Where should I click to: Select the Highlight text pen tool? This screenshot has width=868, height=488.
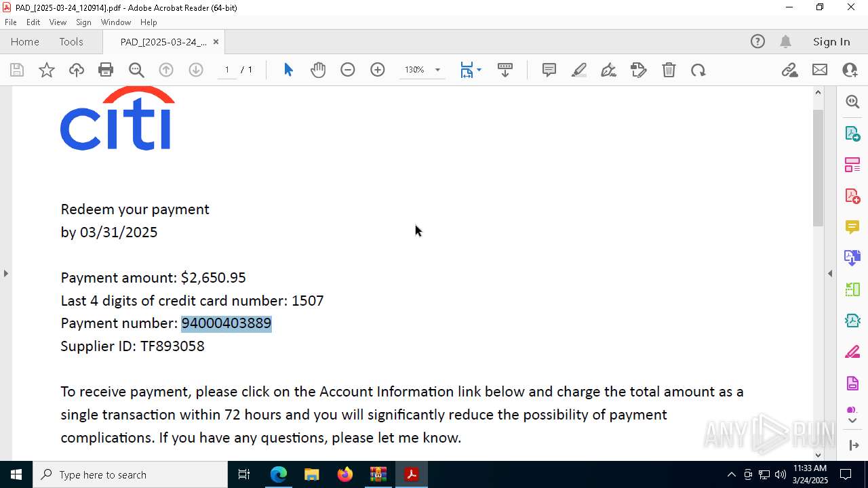tap(579, 70)
